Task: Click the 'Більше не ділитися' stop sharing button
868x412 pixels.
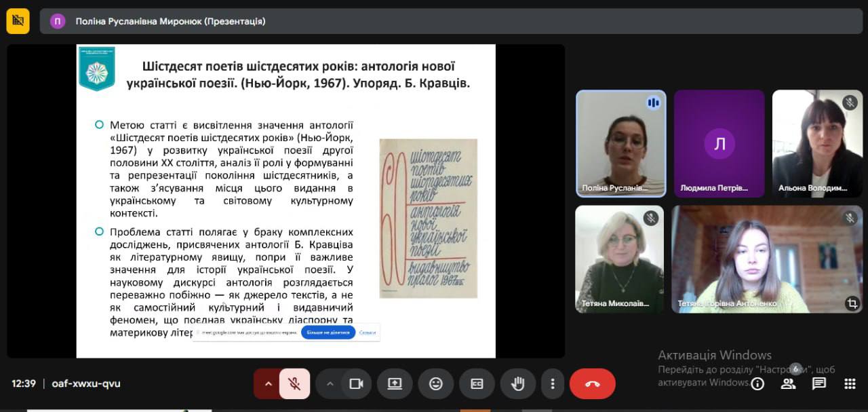Action: click(328, 333)
